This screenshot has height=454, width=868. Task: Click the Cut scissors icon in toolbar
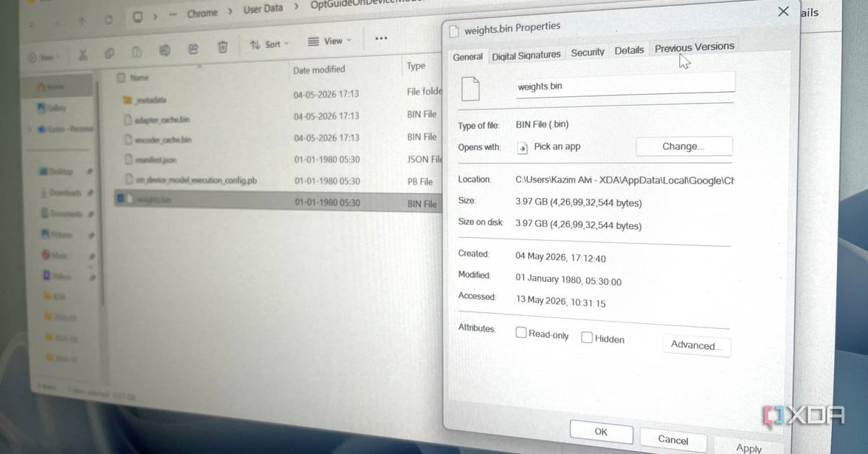pyautogui.click(x=82, y=54)
